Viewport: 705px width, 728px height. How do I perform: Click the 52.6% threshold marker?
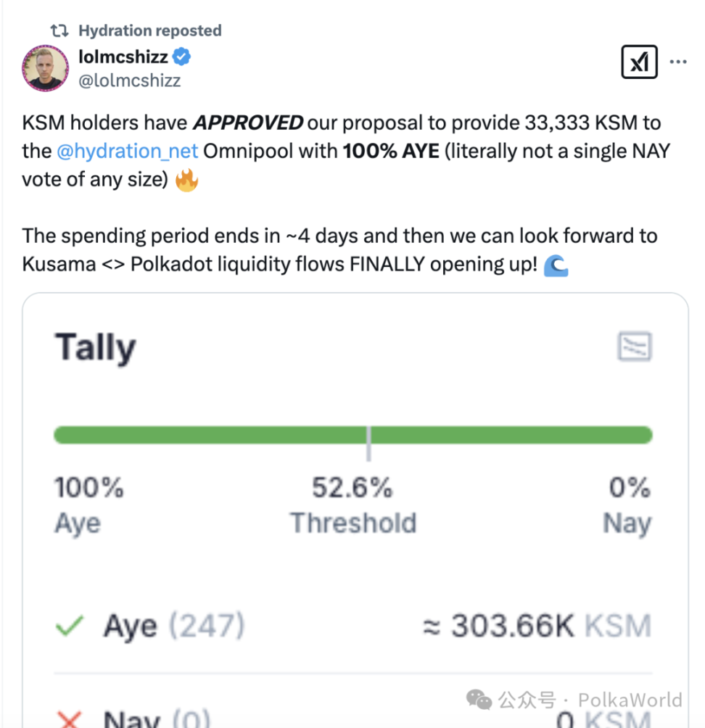(368, 441)
